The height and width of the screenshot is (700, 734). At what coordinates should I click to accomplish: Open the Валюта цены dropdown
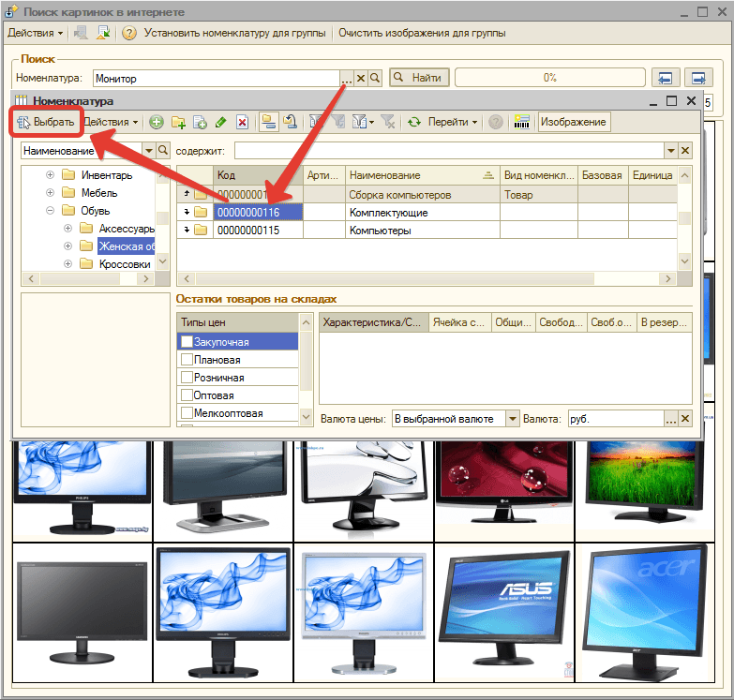point(512,419)
